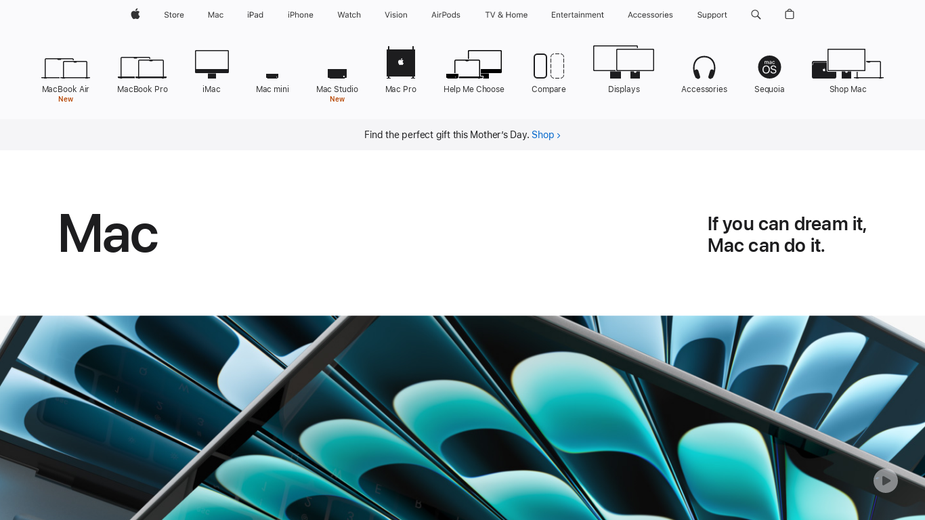Select the headphones Accessories icon
Viewport: 925px width, 520px height.
(704, 67)
